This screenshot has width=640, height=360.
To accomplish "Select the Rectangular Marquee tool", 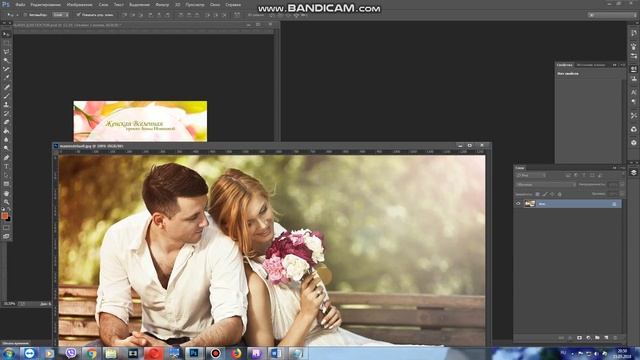I will click(x=6, y=43).
